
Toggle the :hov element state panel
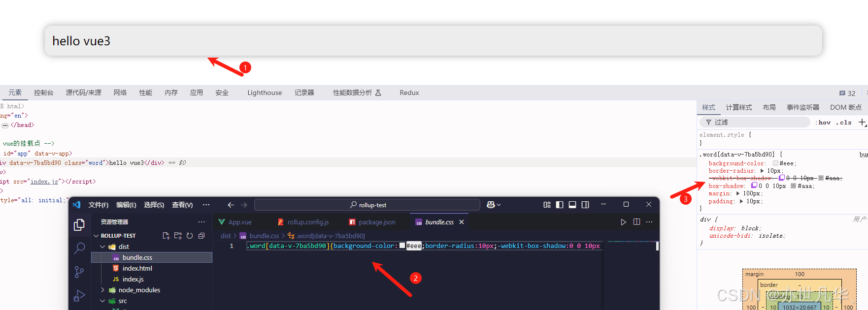823,123
